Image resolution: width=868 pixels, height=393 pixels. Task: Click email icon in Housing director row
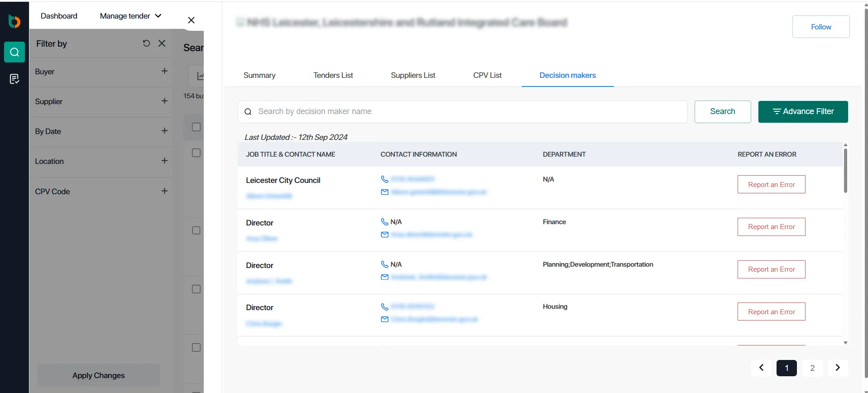[x=384, y=320]
